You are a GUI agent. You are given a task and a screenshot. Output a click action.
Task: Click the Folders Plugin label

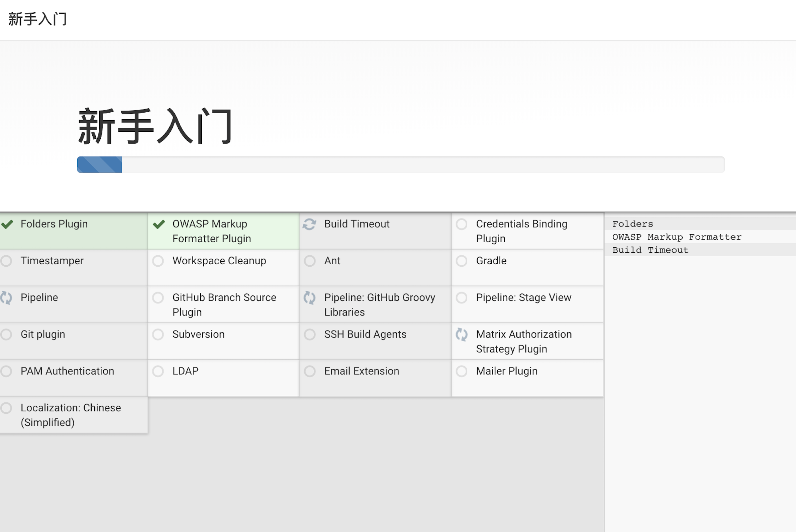pyautogui.click(x=54, y=224)
